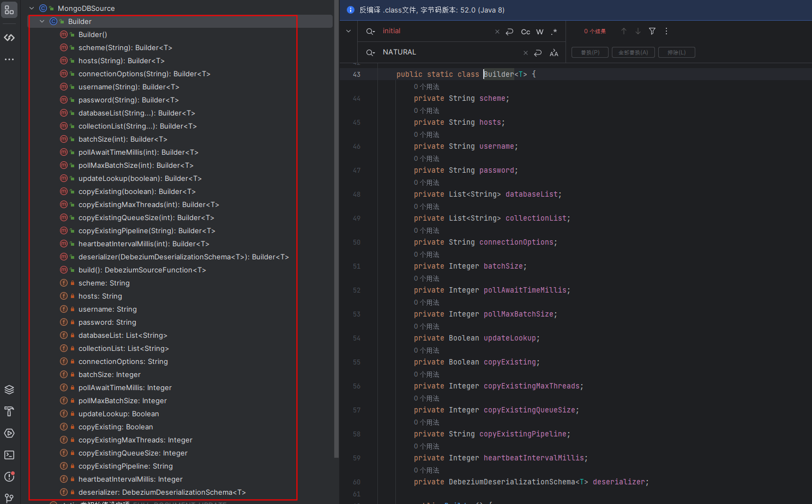Toggle match case (Cc) in search
Image resolution: width=812 pixels, height=504 pixels.
[x=526, y=32]
